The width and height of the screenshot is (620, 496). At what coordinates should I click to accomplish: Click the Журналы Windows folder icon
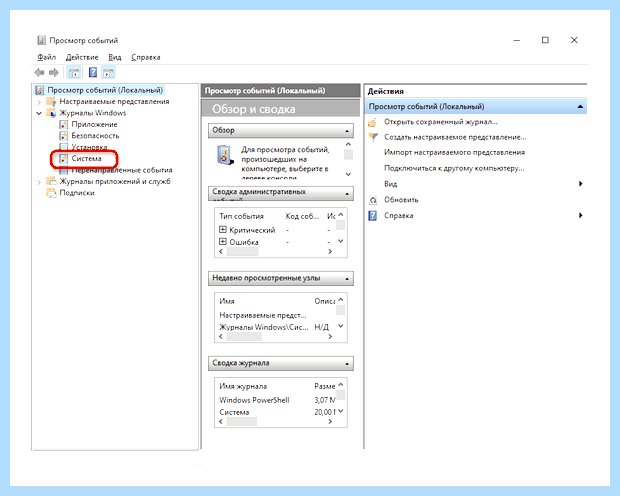point(51,113)
